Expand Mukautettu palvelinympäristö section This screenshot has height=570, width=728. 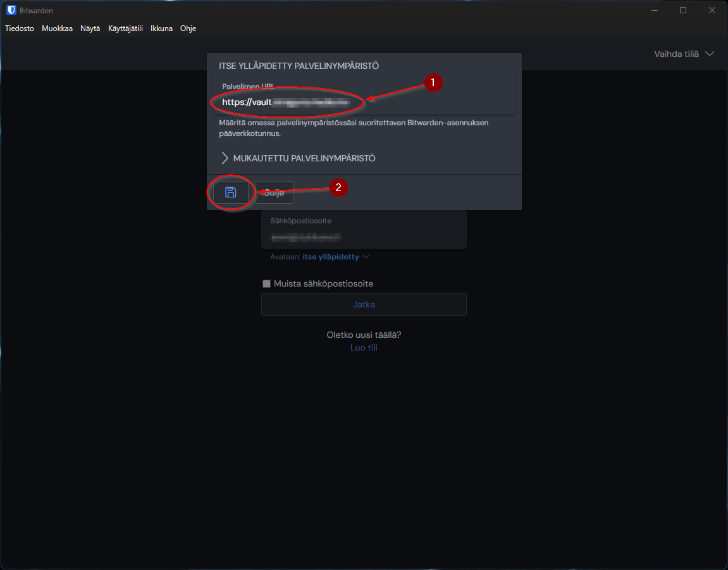[x=299, y=158]
